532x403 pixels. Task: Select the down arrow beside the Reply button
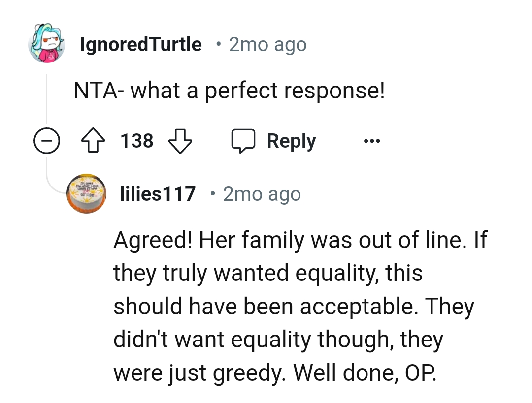180,140
